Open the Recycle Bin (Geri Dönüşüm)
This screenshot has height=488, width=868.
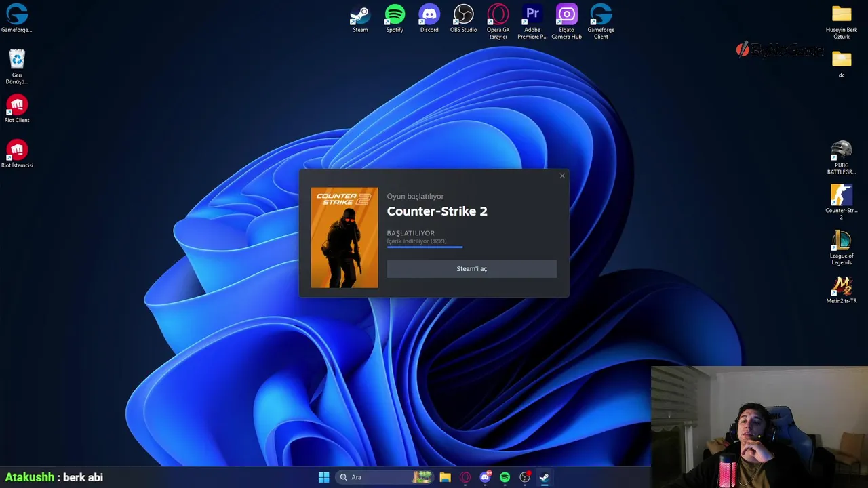(x=17, y=66)
